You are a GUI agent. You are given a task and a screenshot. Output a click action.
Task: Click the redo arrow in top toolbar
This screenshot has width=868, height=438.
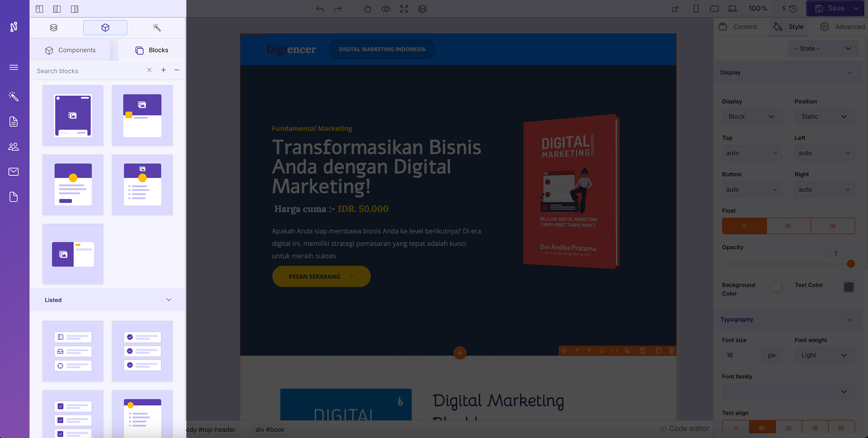coord(338,9)
